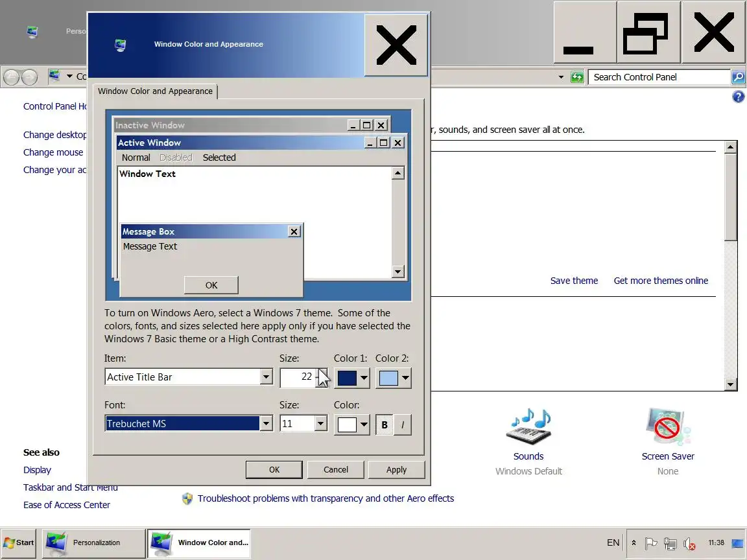This screenshot has width=747, height=560.
Task: Click Normal menu in preview Active Window
Action: pos(136,157)
